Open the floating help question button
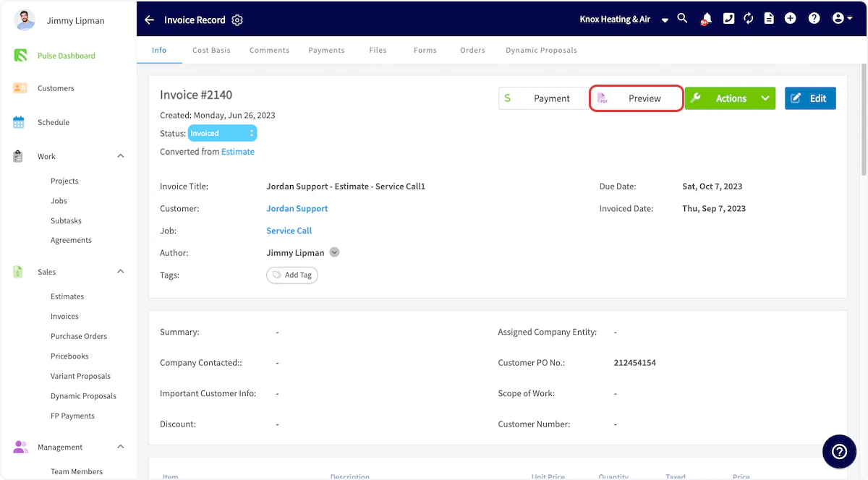868x480 pixels. [839, 452]
